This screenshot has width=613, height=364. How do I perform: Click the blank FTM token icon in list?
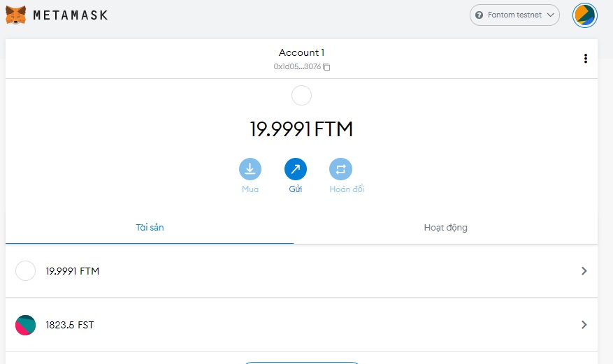[25, 271]
